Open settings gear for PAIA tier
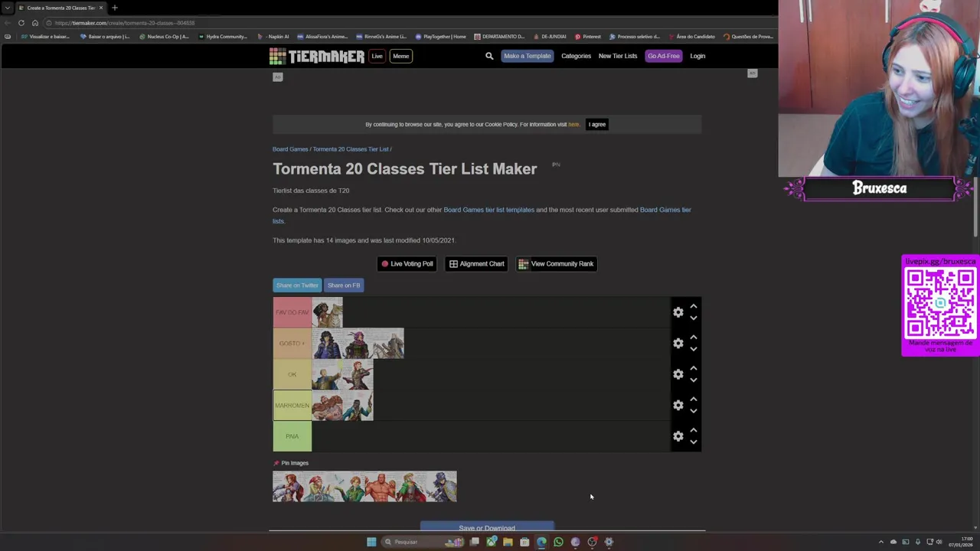The width and height of the screenshot is (980, 551). pos(678,436)
